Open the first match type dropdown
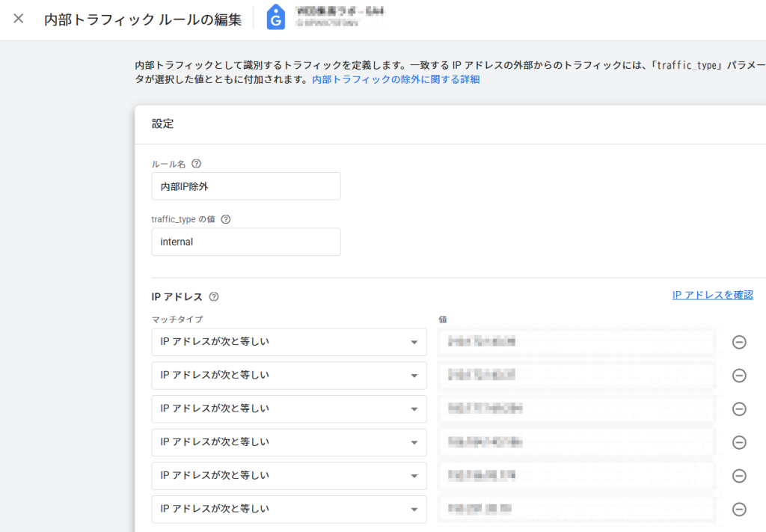The height and width of the screenshot is (532, 766). (x=289, y=342)
